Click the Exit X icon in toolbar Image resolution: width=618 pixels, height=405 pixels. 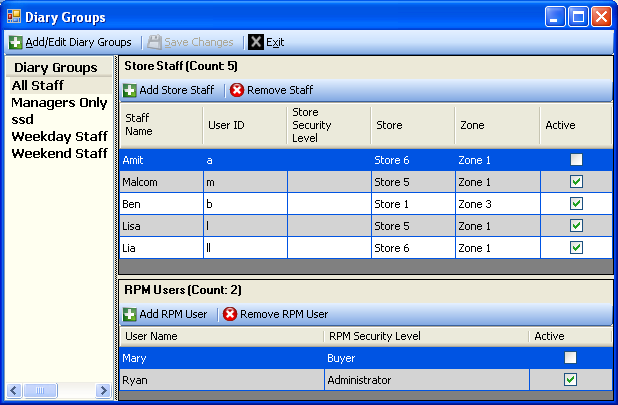[256, 42]
